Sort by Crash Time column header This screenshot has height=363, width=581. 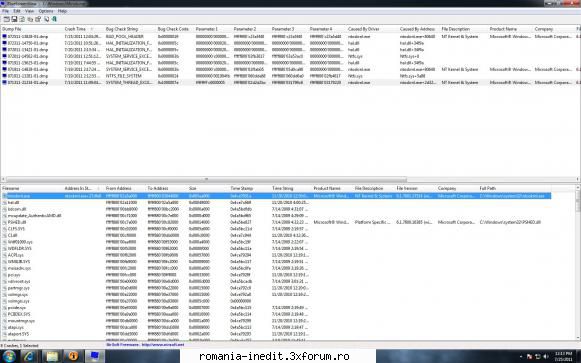[84, 29]
